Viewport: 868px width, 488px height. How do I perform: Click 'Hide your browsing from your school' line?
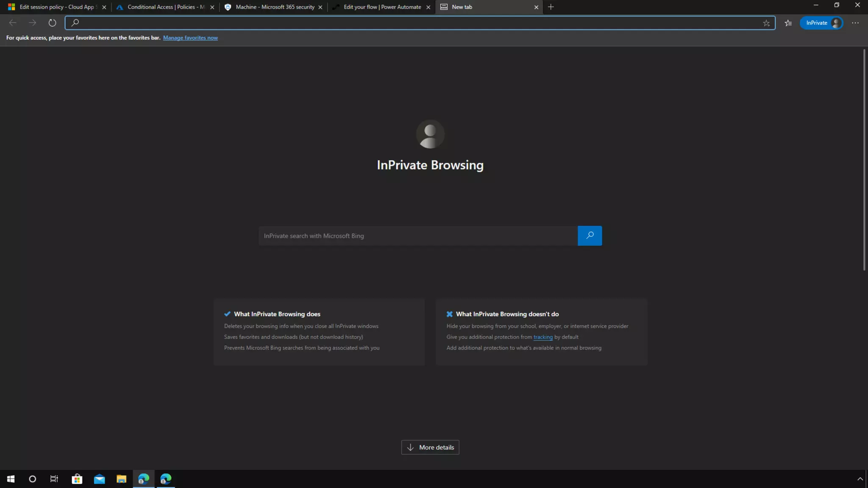537,326
